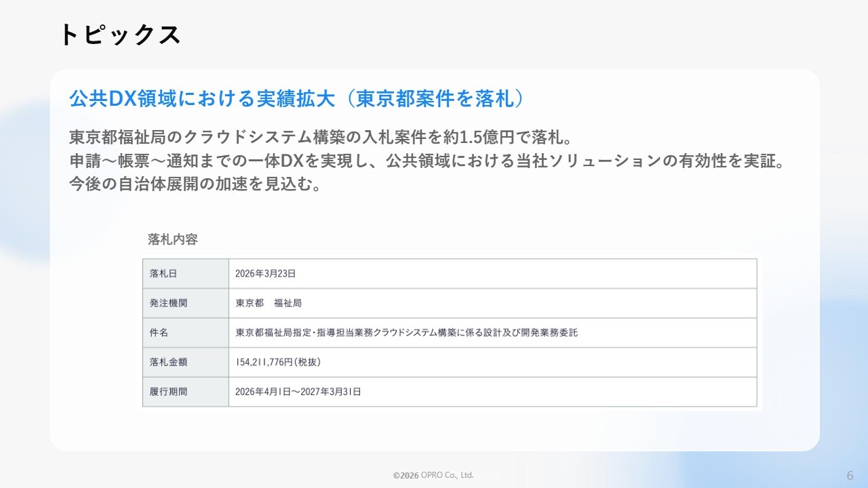868x488 pixels.
Task: Select the blue 公共DX領域における実績拡大 heading text
Action: pyautogui.click(x=202, y=99)
